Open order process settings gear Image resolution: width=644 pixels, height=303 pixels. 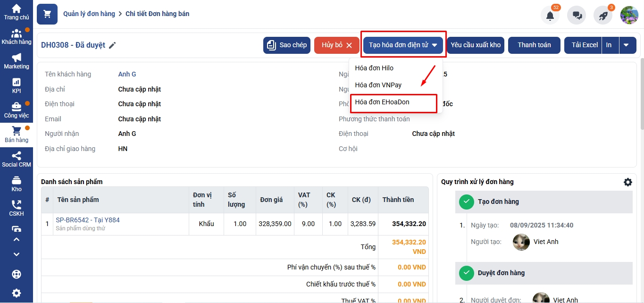[x=627, y=182]
